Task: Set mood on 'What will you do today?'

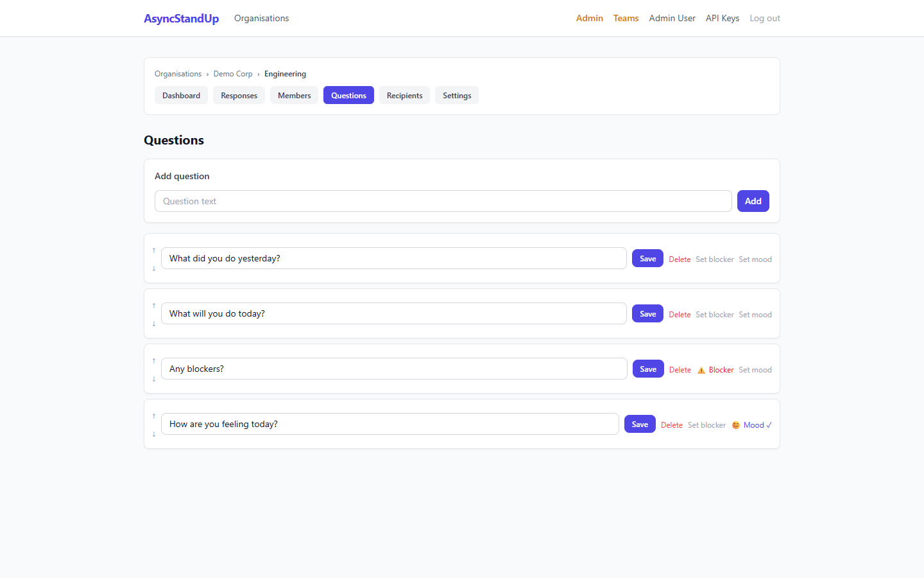Action: (755, 315)
